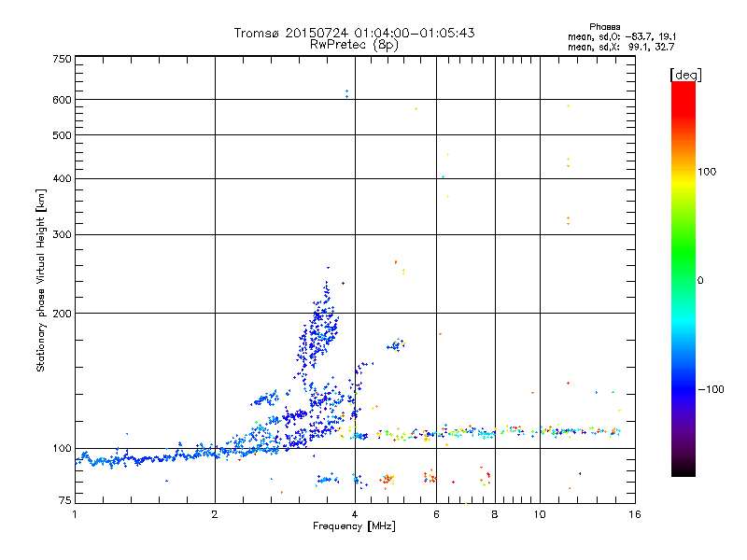
Task: Click the colorbar tick label '100'
Action: pyautogui.click(x=707, y=172)
